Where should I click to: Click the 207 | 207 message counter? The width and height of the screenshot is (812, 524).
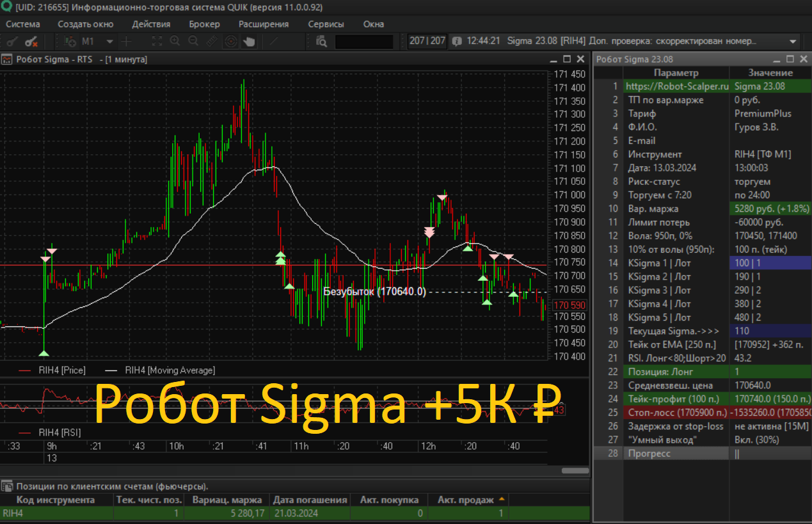(427, 41)
